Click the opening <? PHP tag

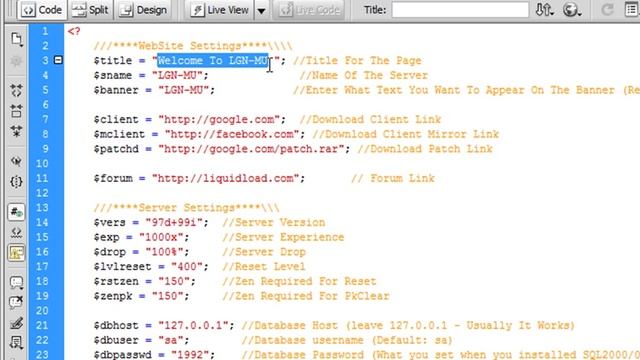click(x=74, y=31)
